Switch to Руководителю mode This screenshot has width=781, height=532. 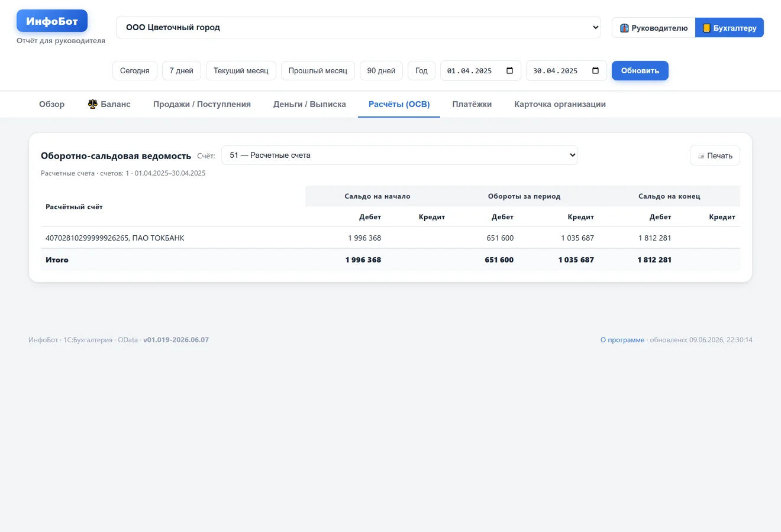coord(653,28)
